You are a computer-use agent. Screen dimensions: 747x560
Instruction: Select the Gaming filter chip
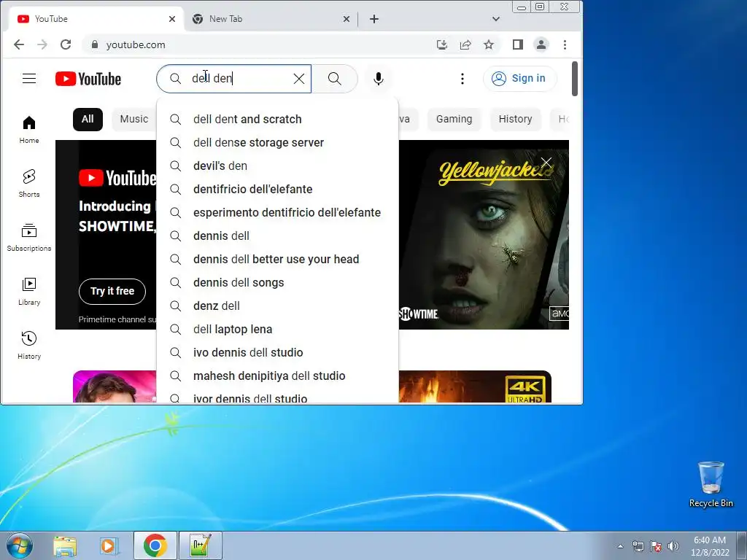(454, 119)
